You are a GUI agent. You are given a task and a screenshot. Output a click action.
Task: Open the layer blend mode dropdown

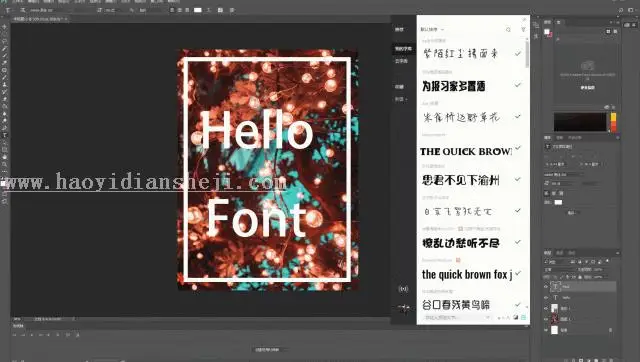click(558, 269)
